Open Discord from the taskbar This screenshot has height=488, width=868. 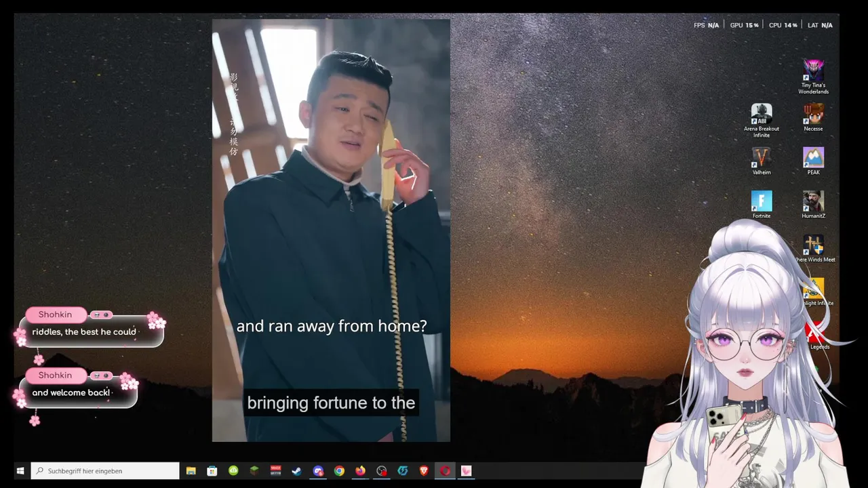318,471
